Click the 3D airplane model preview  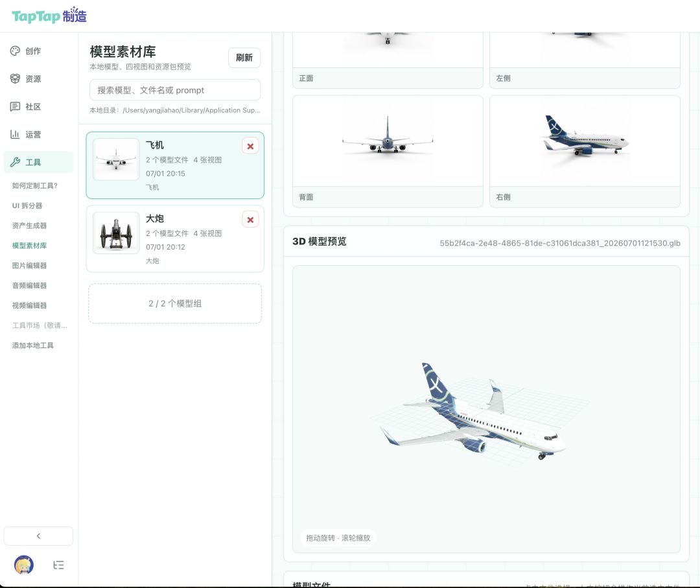click(486, 409)
